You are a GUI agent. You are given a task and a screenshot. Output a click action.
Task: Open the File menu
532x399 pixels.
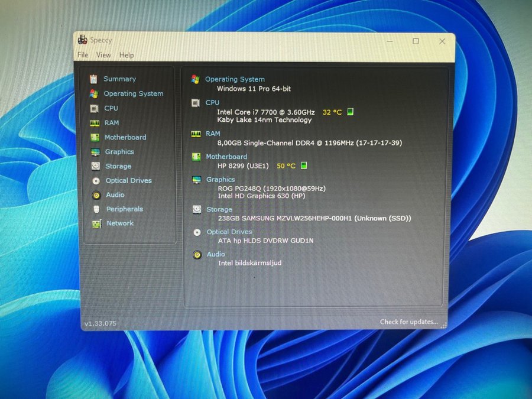[x=83, y=55]
